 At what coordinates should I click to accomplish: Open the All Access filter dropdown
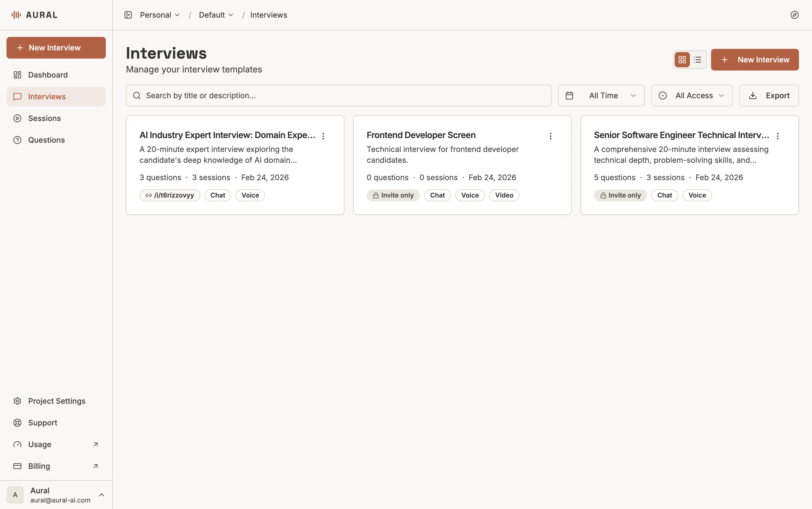click(692, 96)
